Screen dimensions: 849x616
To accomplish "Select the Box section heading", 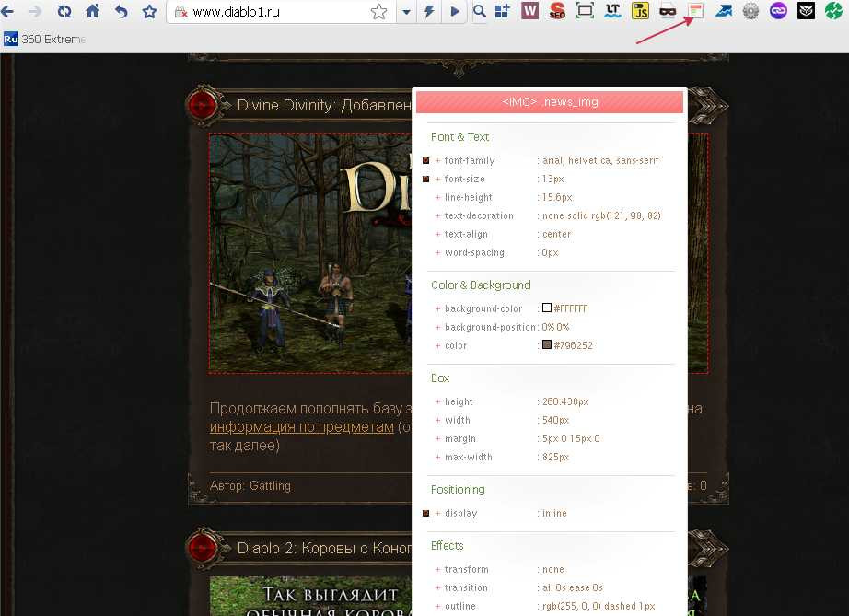I will click(x=440, y=378).
